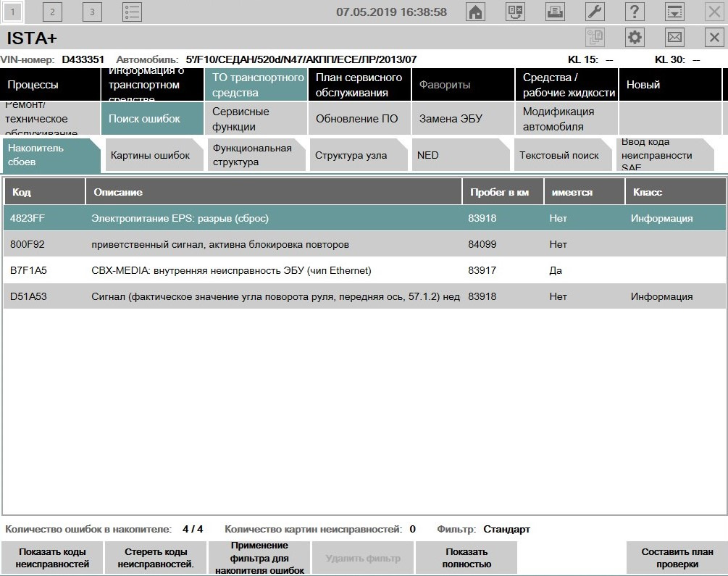Click the Стандарт filter value
This screenshot has width=728, height=576.
coord(506,529)
